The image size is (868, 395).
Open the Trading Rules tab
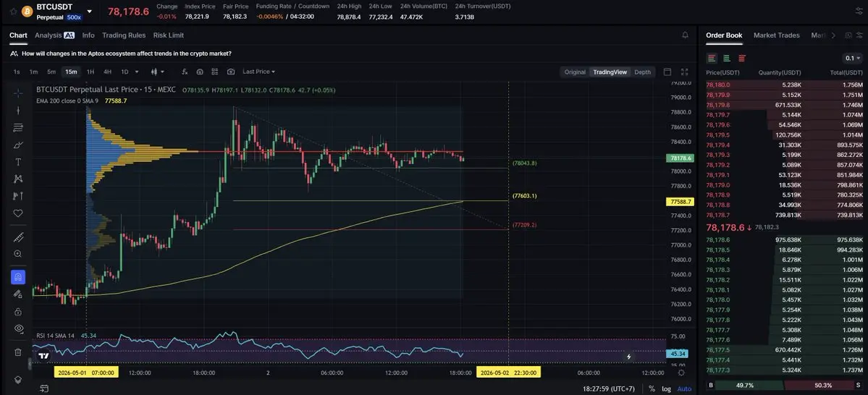(124, 35)
